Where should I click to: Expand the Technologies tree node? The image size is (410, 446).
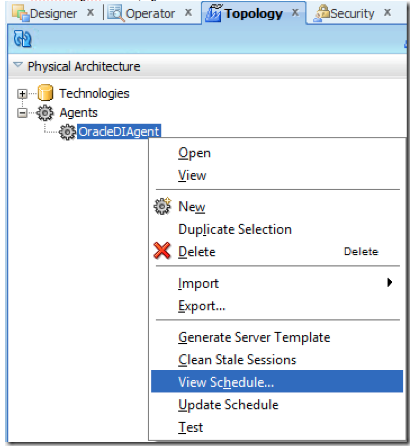pos(22,94)
